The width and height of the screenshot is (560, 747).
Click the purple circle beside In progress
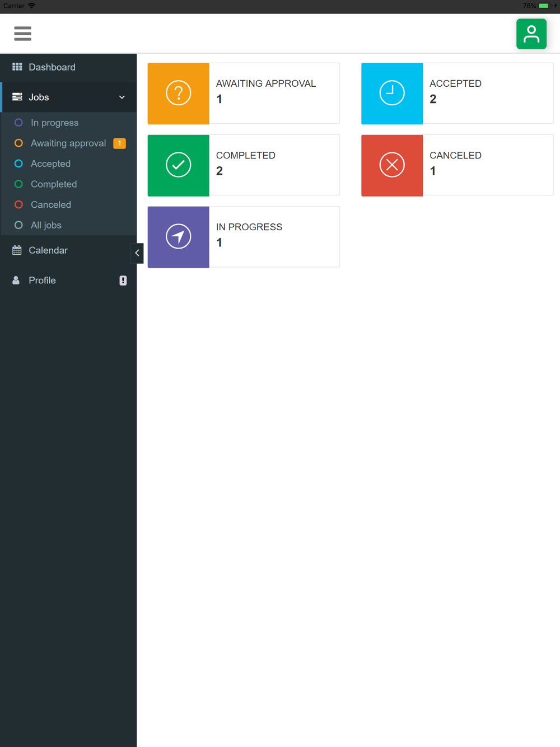(x=18, y=123)
